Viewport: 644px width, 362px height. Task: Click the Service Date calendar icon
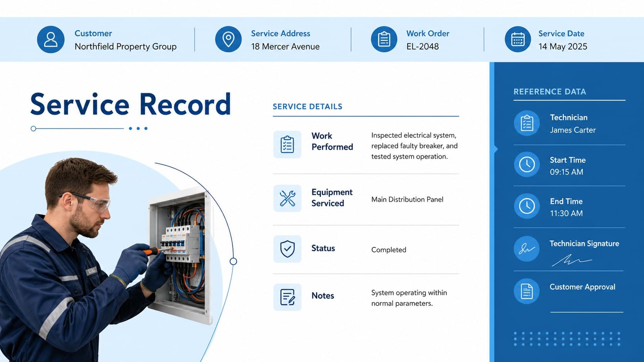point(518,40)
